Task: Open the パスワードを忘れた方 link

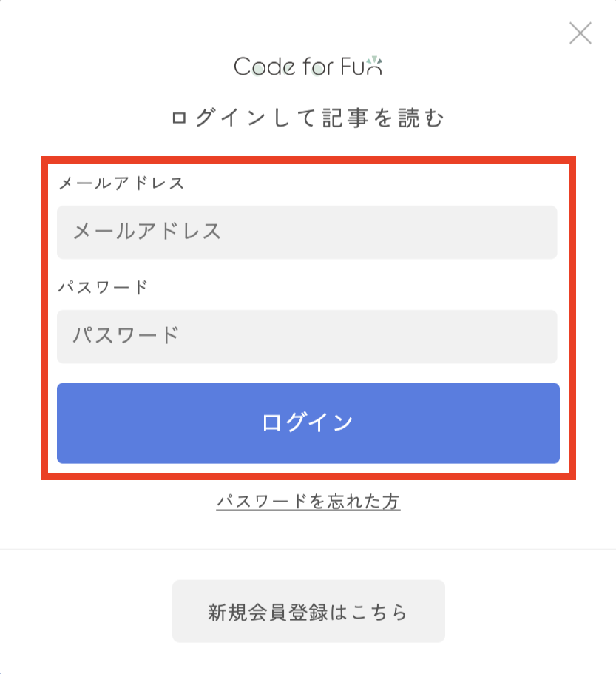Action: tap(308, 501)
